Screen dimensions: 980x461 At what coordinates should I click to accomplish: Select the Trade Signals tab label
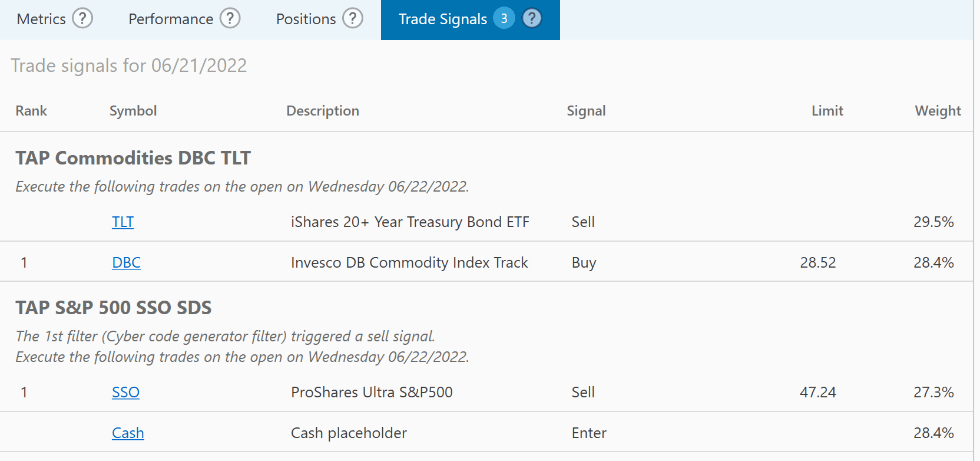click(442, 19)
